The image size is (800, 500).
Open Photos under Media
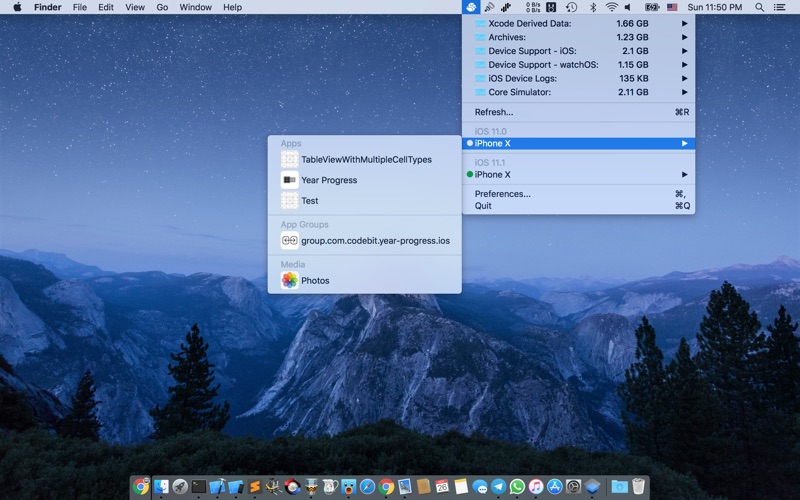pyautogui.click(x=365, y=281)
